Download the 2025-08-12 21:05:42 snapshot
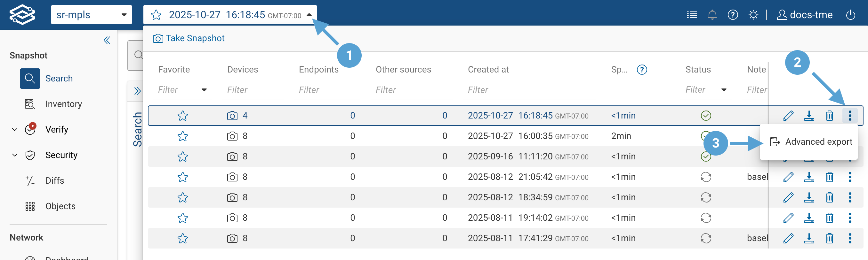The image size is (868, 260). pos(809,177)
